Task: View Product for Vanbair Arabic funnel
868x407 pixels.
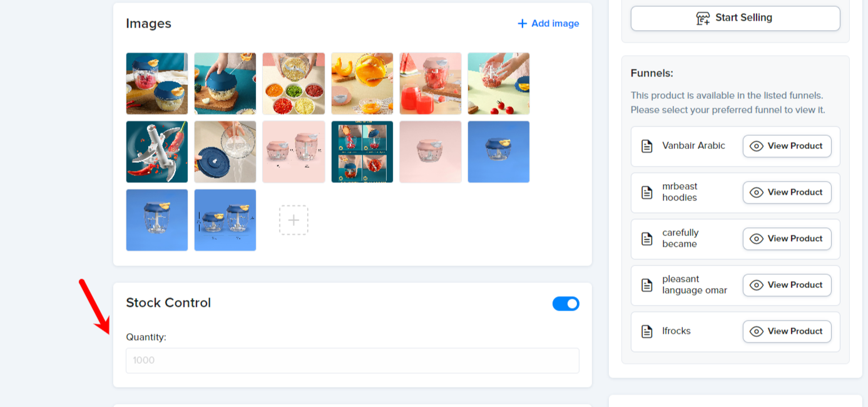Action: tap(787, 146)
